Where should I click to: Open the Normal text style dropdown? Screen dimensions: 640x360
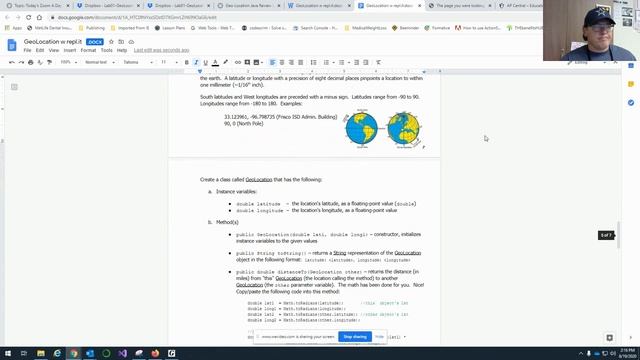coord(99,62)
